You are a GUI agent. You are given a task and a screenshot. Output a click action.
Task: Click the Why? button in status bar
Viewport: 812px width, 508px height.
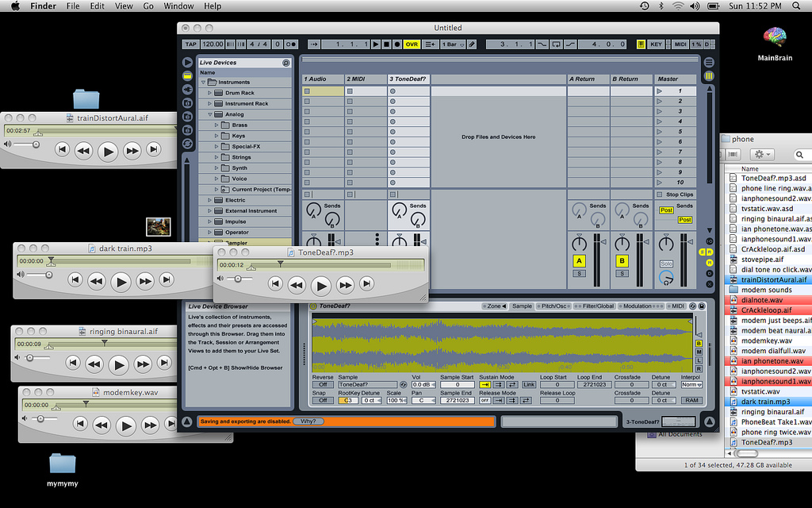click(x=308, y=421)
